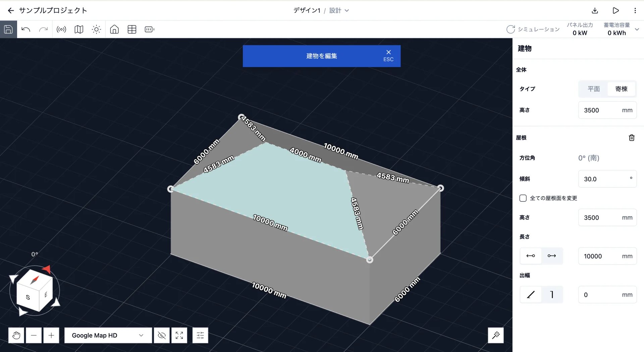Expand the 設計 mode dropdown

[339, 10]
